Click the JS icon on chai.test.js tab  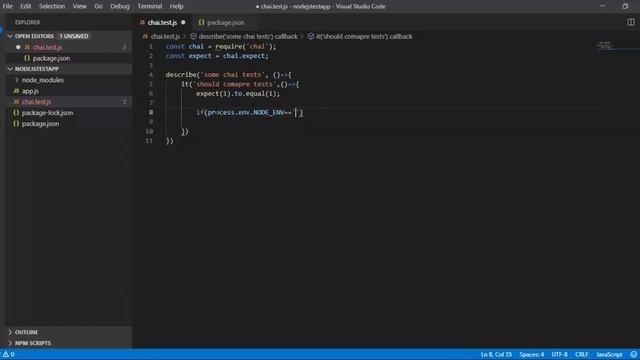pos(142,22)
